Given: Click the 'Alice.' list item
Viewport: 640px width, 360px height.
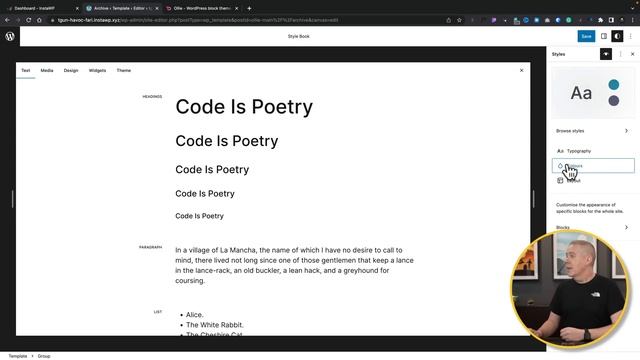Looking at the screenshot, I should [194, 315].
